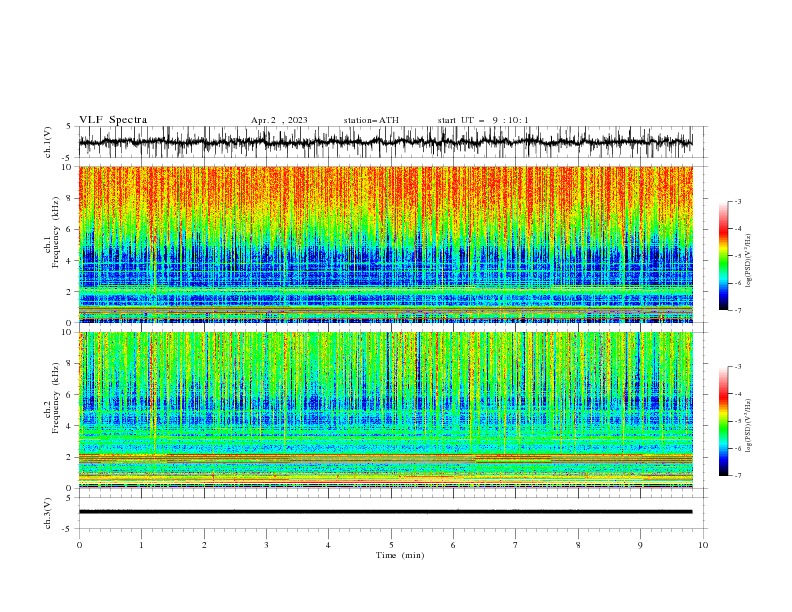Image resolution: width=792 pixels, height=612 pixels.
Task: Click the ch.2 colorbar gradient
Action: click(723, 421)
